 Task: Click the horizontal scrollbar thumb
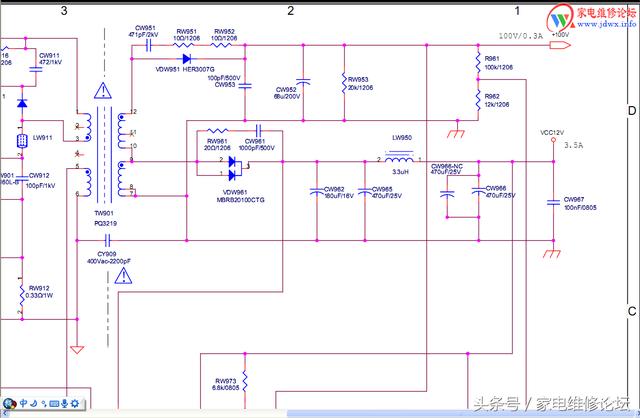pyautogui.click(x=459, y=414)
